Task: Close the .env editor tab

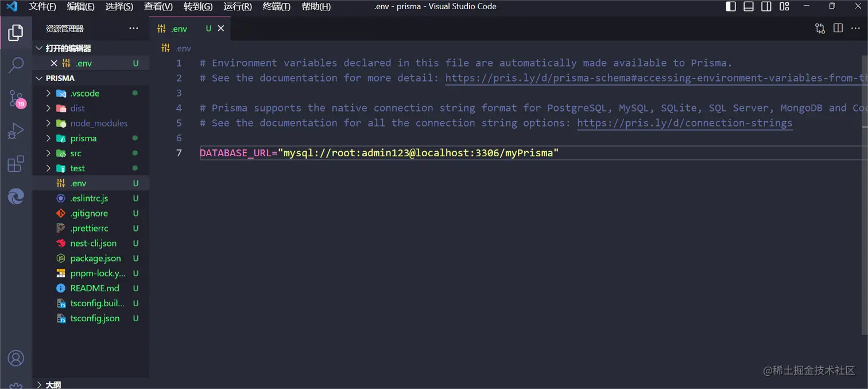Action: (x=221, y=28)
